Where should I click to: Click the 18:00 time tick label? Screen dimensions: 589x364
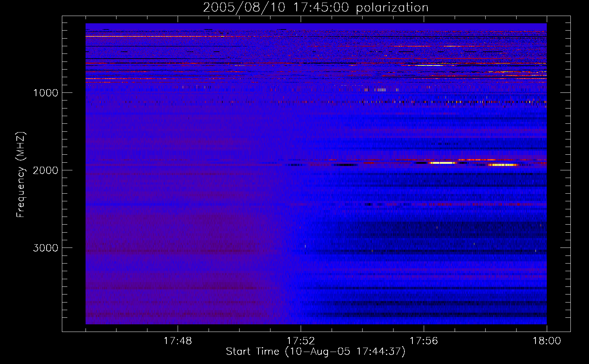pos(547,341)
